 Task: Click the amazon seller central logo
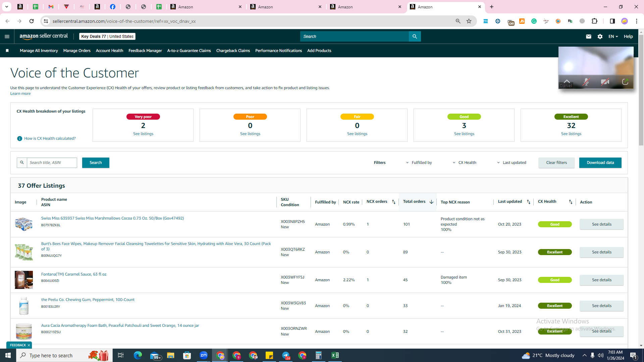pyautogui.click(x=44, y=36)
